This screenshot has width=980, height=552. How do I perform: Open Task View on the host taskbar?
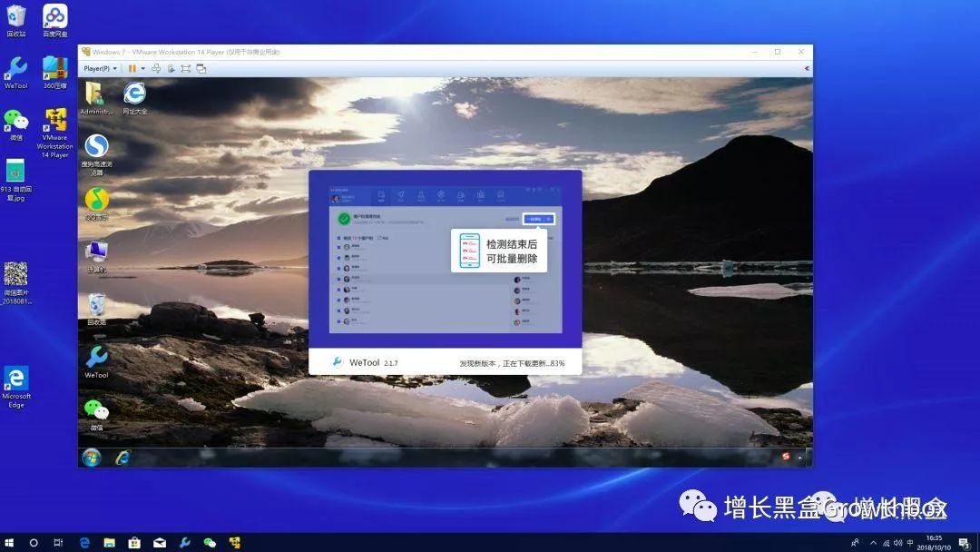pyautogui.click(x=58, y=543)
